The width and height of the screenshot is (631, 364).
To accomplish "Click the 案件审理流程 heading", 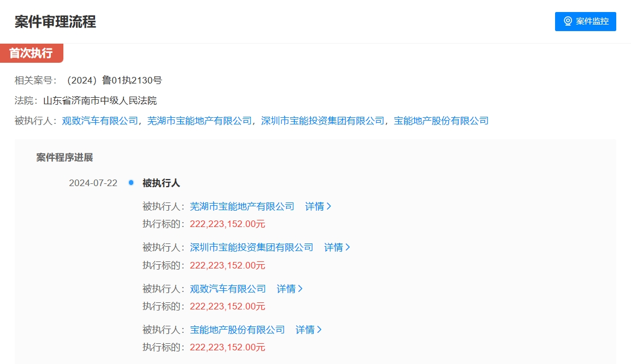I will 56,22.
